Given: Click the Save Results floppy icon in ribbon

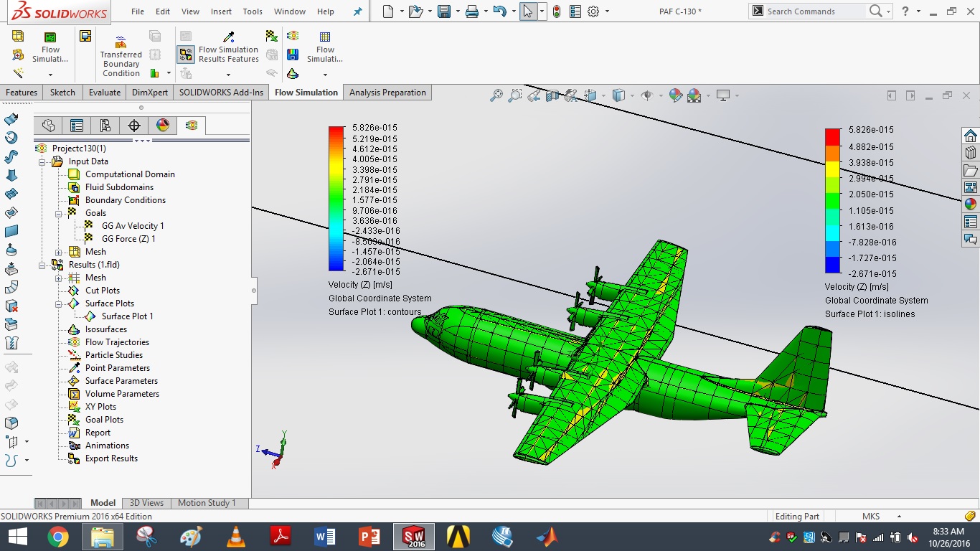Looking at the screenshot, I should coord(293,55).
